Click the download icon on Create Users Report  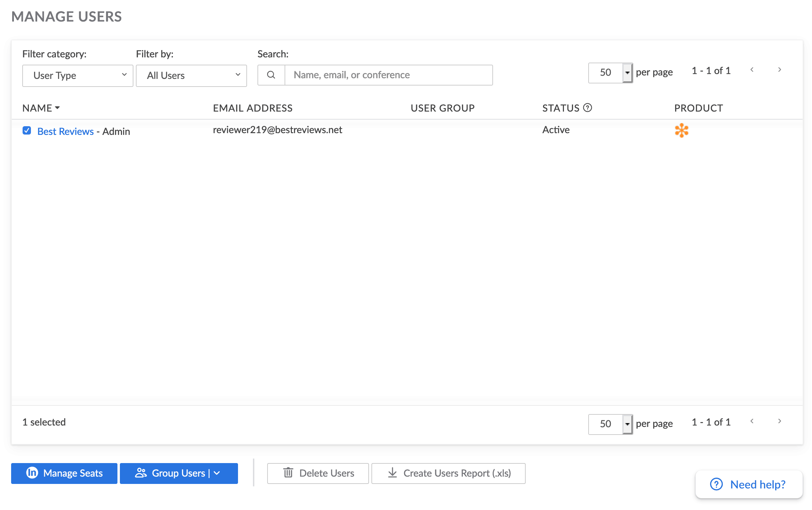coord(392,473)
